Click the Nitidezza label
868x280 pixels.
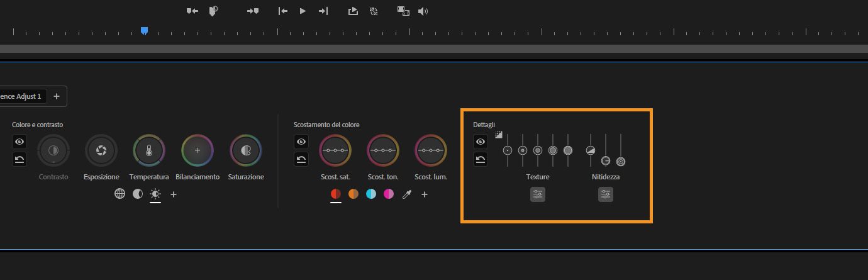point(606,177)
